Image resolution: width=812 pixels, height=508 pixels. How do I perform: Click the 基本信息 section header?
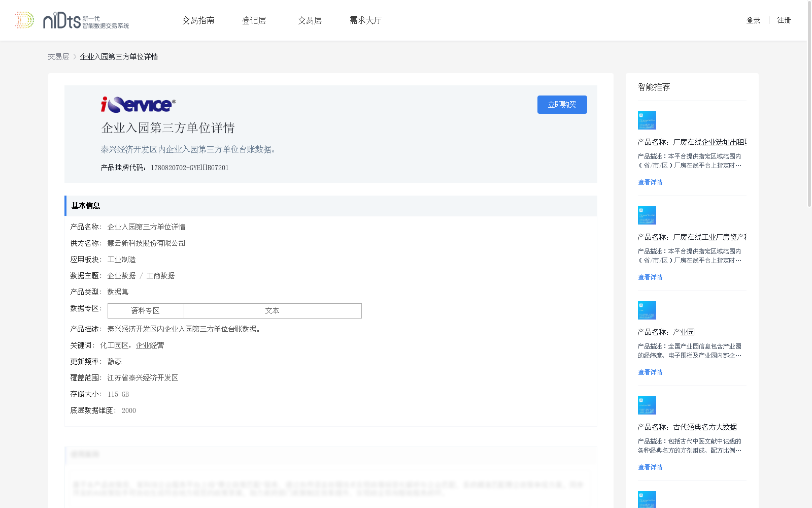331,206
